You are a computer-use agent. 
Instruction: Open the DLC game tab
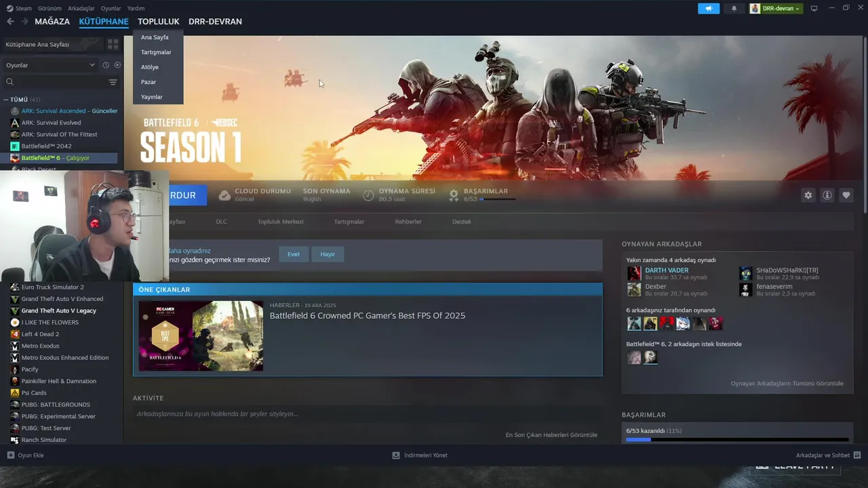pyautogui.click(x=221, y=222)
